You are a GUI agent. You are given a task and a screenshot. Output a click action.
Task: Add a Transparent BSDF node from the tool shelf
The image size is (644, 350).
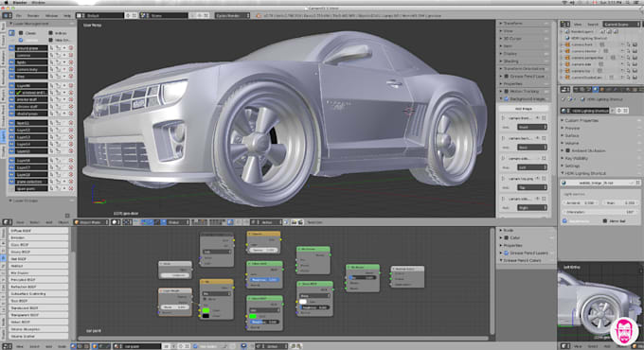[x=38, y=315]
